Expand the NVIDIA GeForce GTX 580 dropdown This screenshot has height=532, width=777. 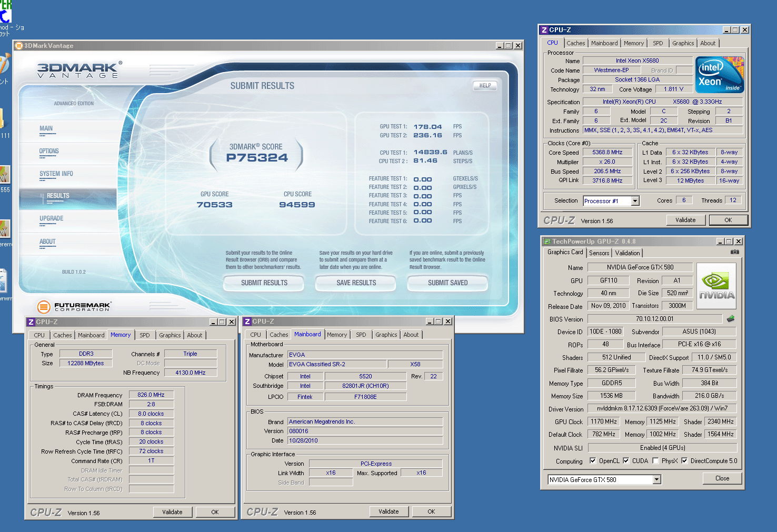(656, 479)
